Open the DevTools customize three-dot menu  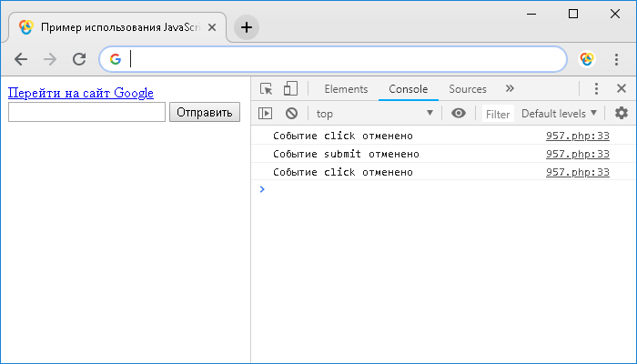tap(596, 88)
